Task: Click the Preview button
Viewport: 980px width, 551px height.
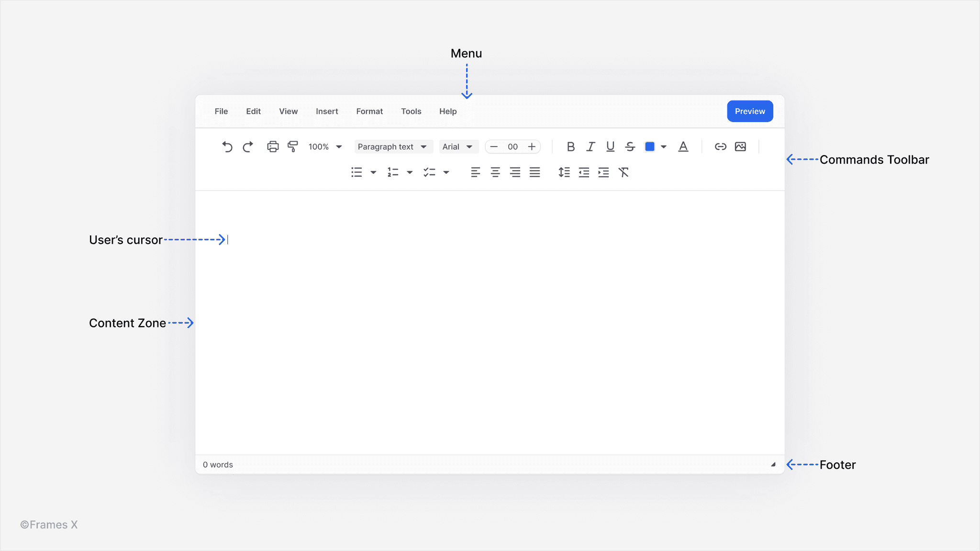Action: pos(749,111)
